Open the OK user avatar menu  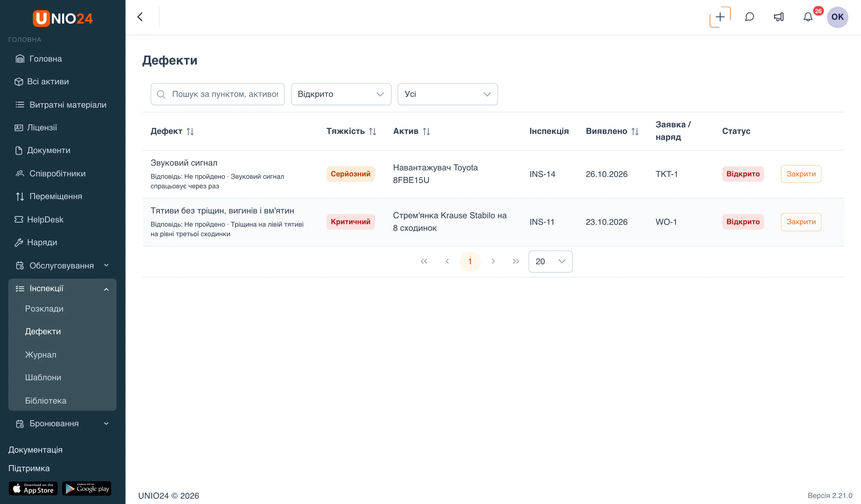pos(837,17)
